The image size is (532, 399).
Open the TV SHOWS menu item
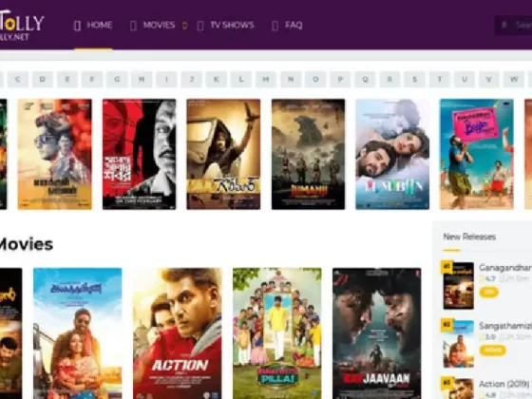click(232, 25)
